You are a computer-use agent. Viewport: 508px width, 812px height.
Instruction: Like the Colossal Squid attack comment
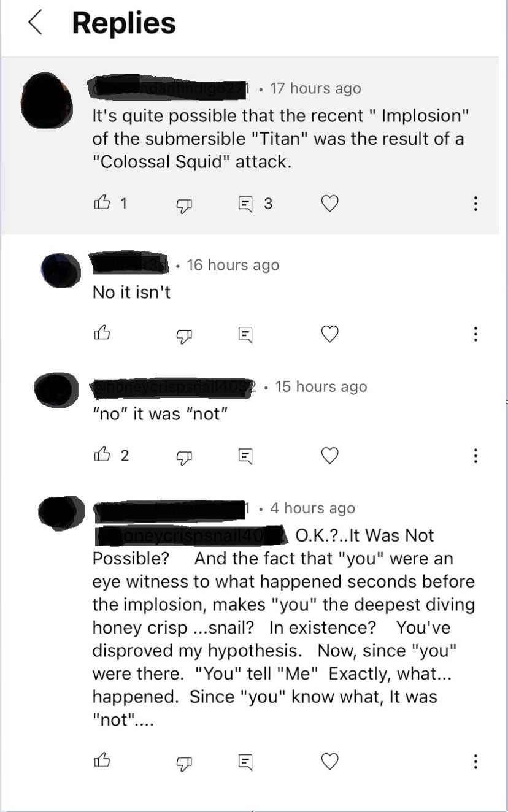[x=102, y=204]
